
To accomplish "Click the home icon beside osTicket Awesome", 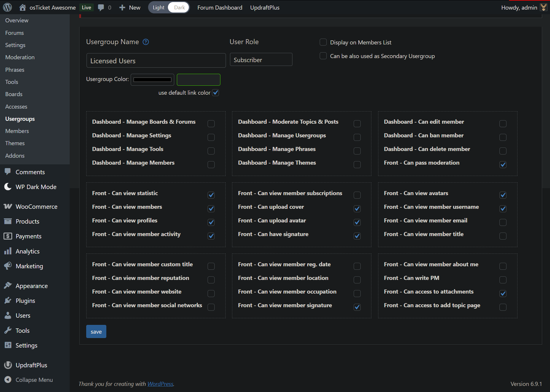I will (x=22, y=8).
